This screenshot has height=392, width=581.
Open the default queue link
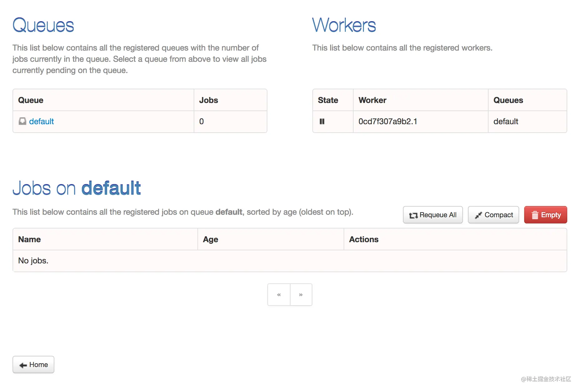[41, 121]
